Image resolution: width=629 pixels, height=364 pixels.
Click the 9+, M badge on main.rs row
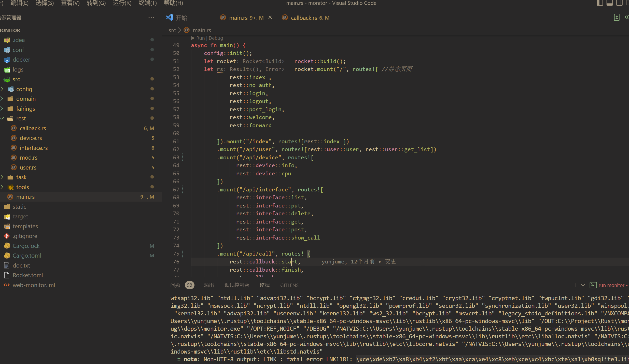pyautogui.click(x=147, y=197)
